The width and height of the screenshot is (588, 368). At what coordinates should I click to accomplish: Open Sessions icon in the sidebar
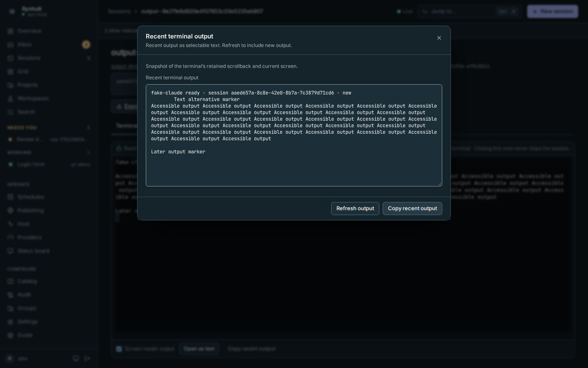11,58
